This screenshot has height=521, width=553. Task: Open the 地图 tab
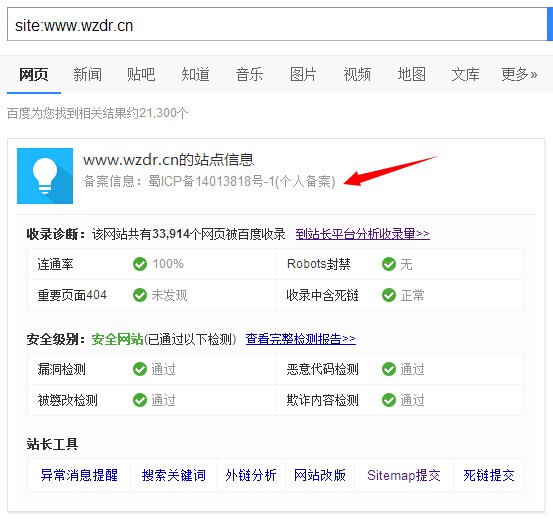(x=412, y=74)
